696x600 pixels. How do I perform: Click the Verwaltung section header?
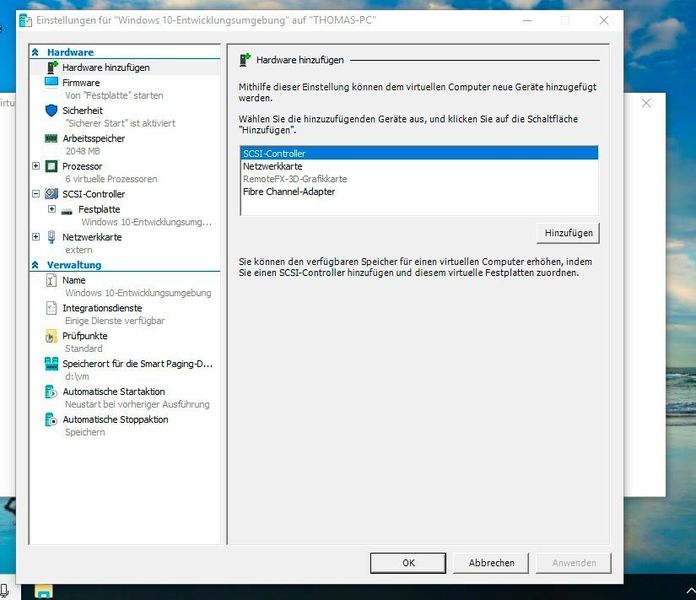tap(74, 265)
